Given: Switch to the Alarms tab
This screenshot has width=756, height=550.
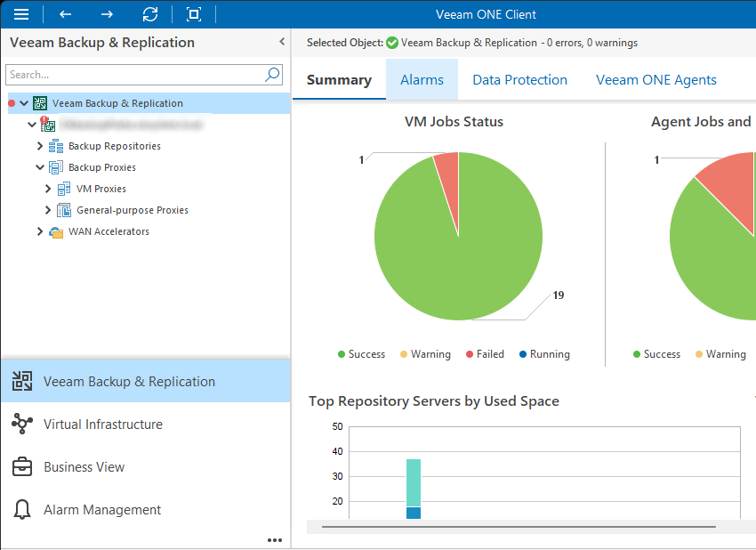Looking at the screenshot, I should [422, 79].
